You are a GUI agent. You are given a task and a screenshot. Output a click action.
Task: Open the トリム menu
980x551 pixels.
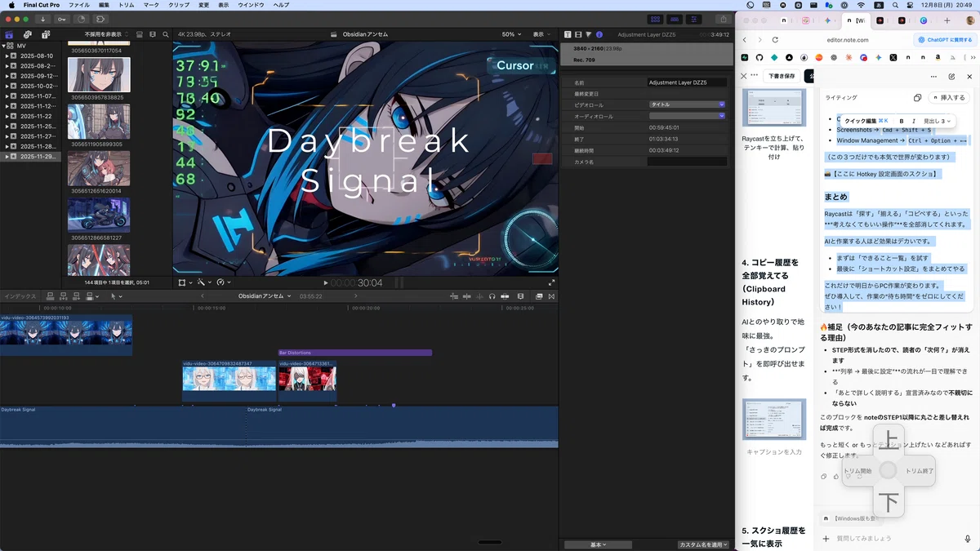(127, 5)
